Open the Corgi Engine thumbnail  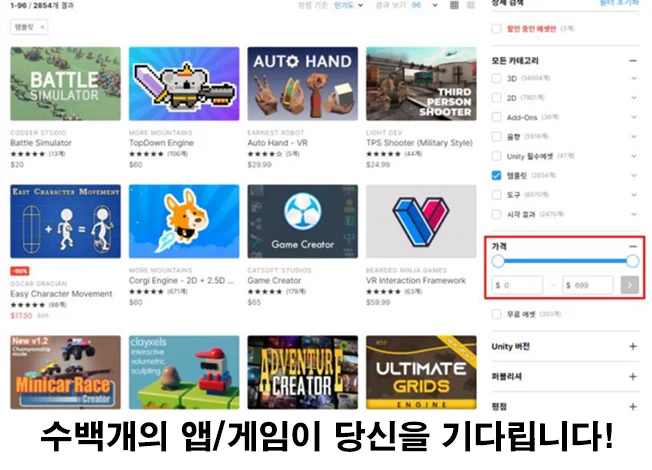[184, 221]
